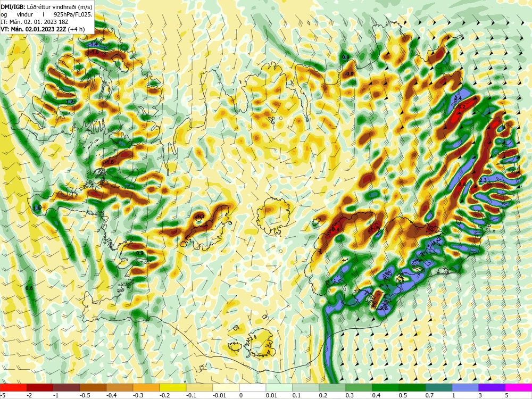Click the '-0.9' value label on the map

pos(349,73)
